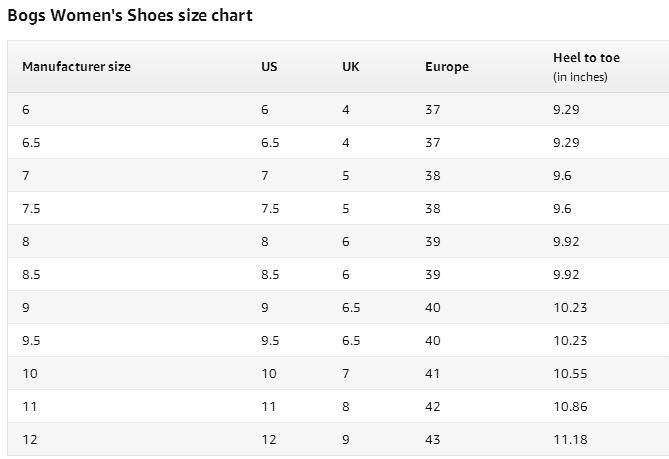Select manufacturer size 6.5 in first column
This screenshot has width=669, height=459.
coord(31,143)
